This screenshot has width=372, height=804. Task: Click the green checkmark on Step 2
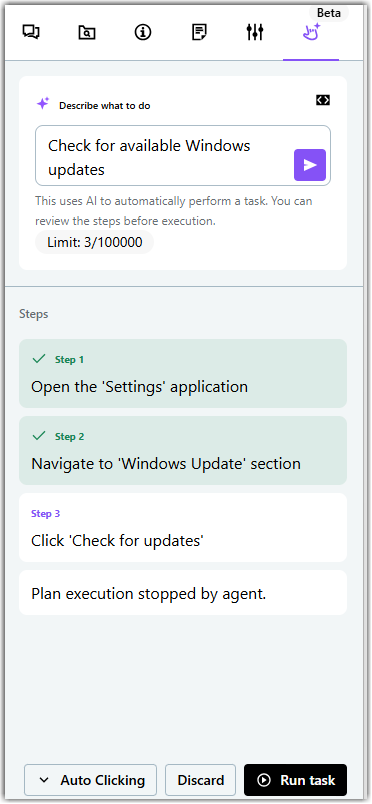pos(39,436)
